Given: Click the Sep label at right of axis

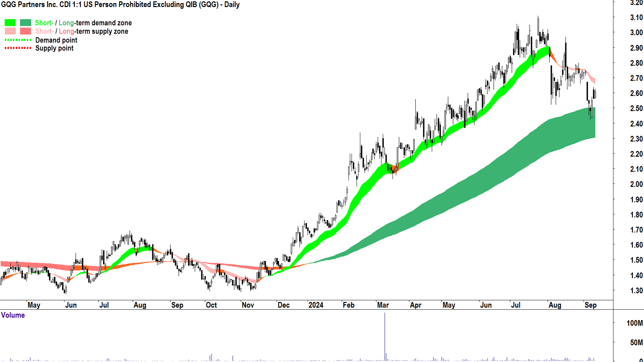Looking at the screenshot, I should coord(590,305).
